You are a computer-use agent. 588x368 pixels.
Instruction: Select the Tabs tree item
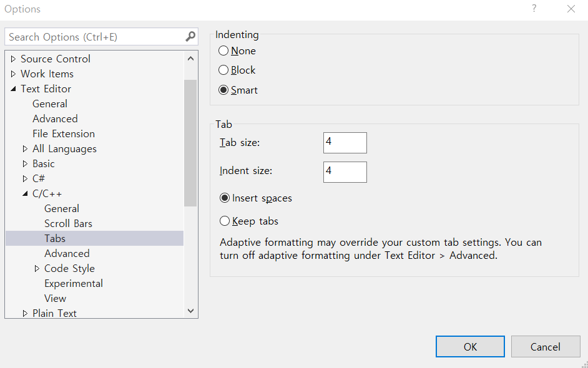94,238
